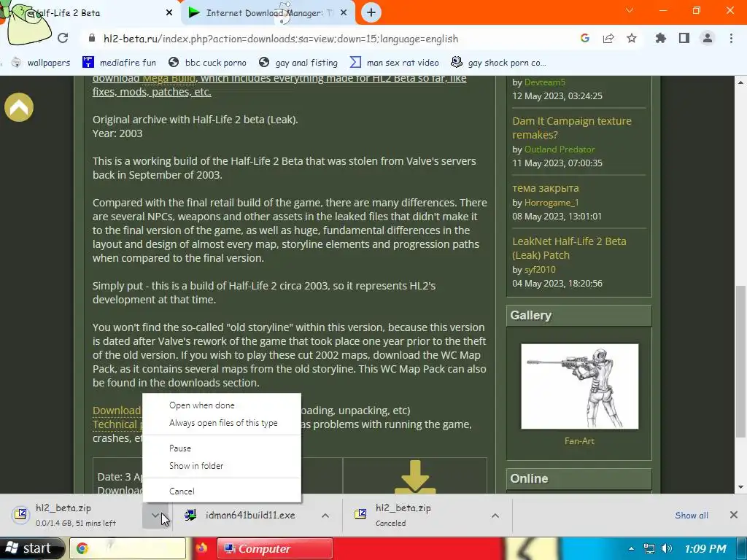Click the downloading hl2_beta.zip file icon
Viewport: 747px width, 560px height.
pos(21,514)
